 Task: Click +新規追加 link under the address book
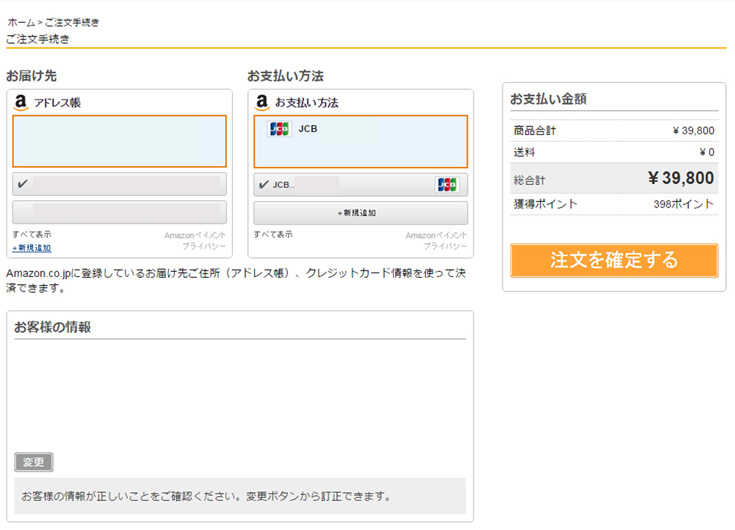32,247
